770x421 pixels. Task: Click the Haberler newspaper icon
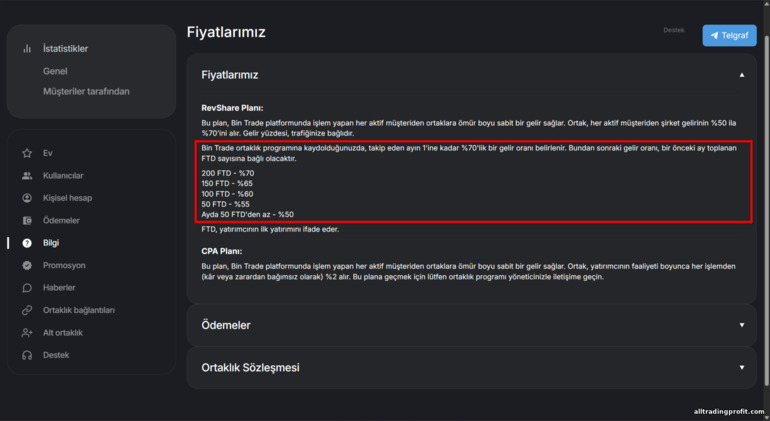coord(27,288)
